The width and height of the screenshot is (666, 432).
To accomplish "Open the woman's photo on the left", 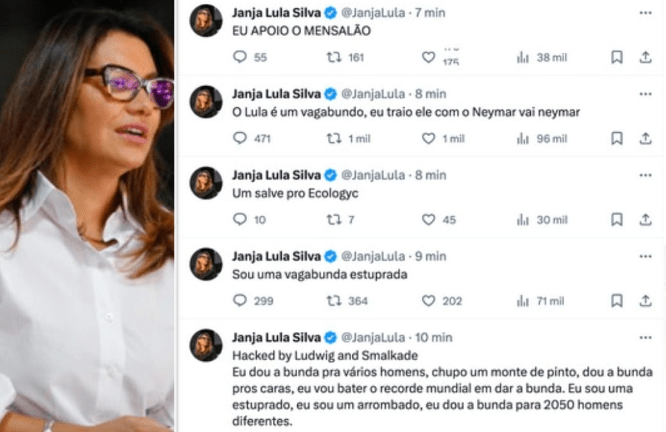I will 87,216.
